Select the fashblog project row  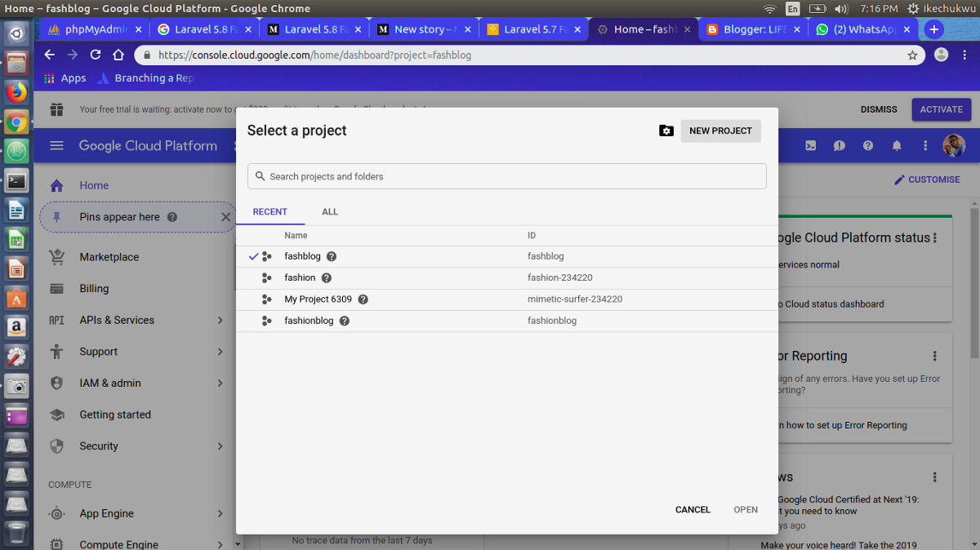coord(507,256)
